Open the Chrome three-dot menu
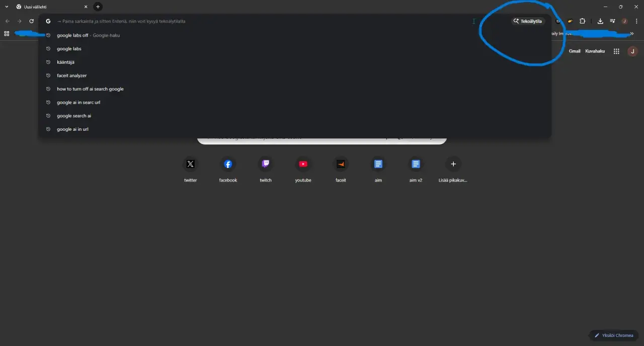Viewport: 644px width, 346px height. 636,21
